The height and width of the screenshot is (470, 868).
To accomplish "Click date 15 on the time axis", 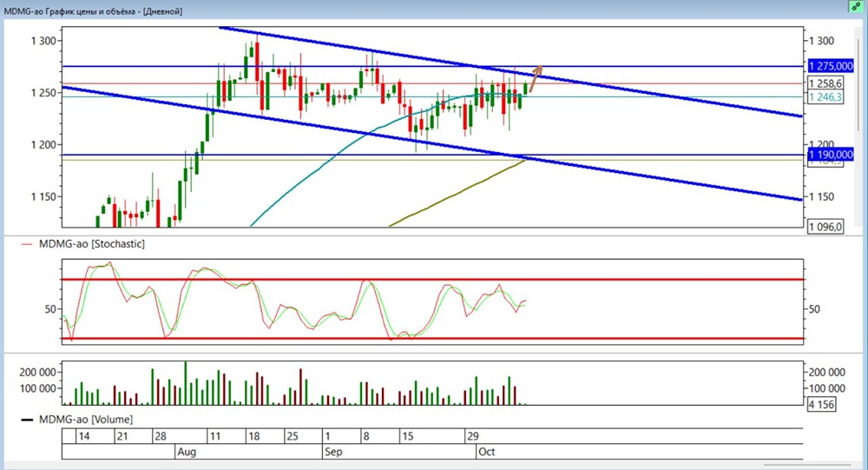I will click(x=407, y=436).
